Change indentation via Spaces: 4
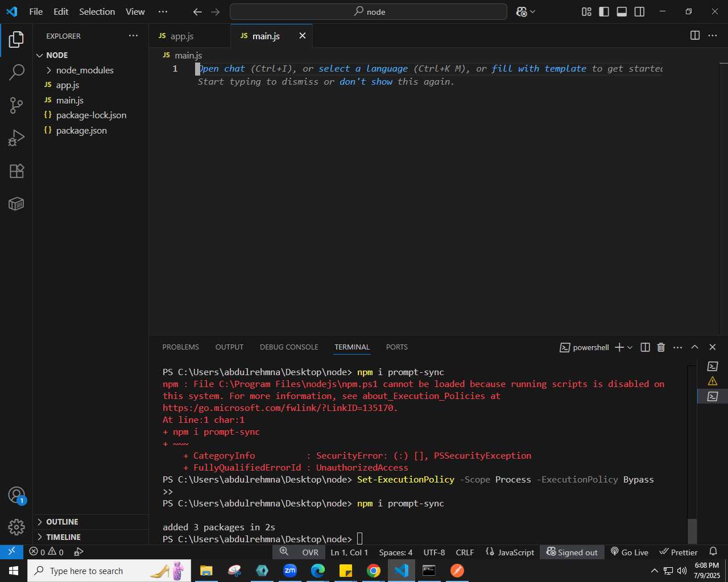This screenshot has width=728, height=582. click(396, 552)
